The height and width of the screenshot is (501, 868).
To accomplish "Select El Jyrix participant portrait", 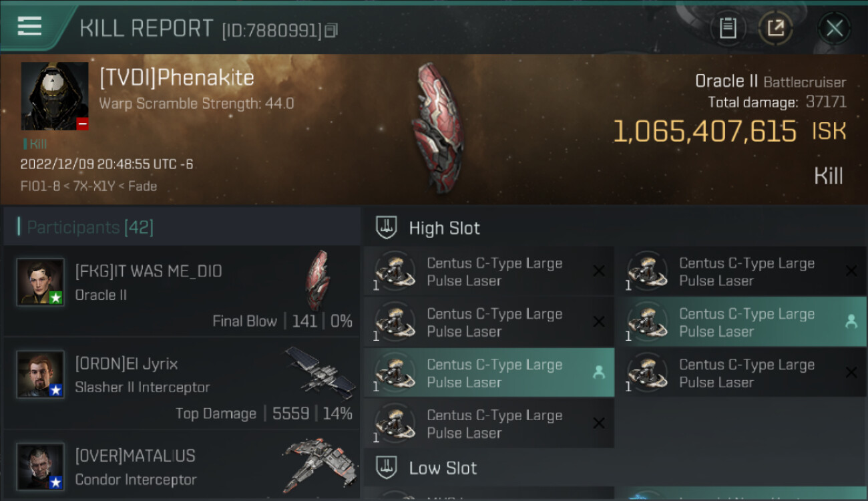I will 40,374.
